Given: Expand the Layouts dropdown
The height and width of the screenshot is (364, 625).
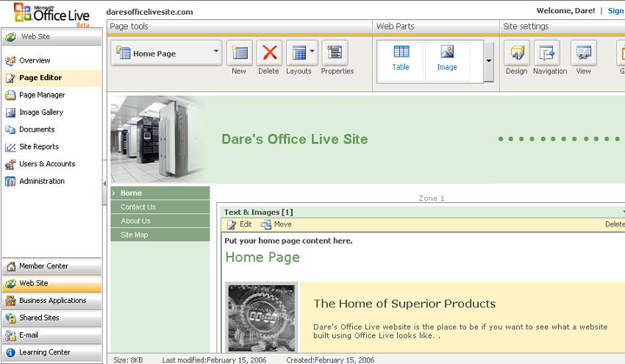Looking at the screenshot, I should [x=312, y=52].
